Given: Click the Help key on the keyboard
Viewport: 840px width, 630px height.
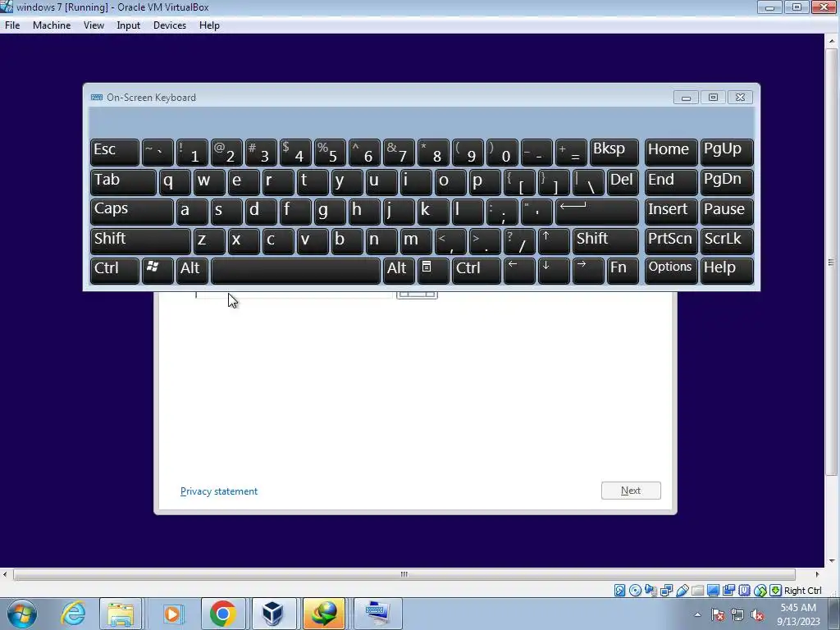Looking at the screenshot, I should [x=727, y=270].
